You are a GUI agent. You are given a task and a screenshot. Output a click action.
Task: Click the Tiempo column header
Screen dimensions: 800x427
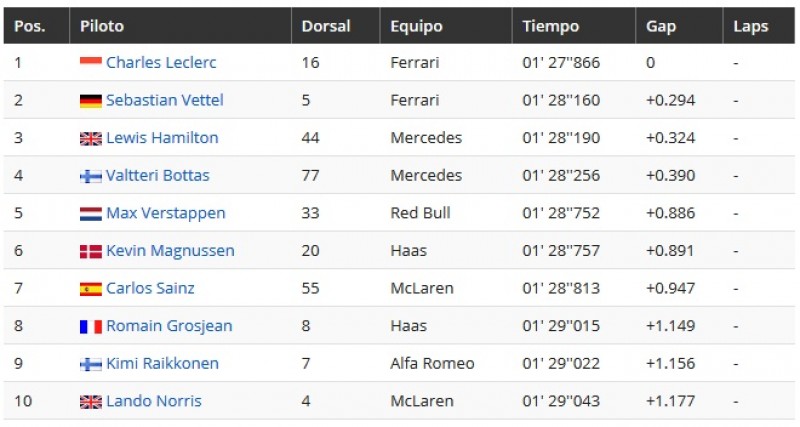[x=551, y=26]
